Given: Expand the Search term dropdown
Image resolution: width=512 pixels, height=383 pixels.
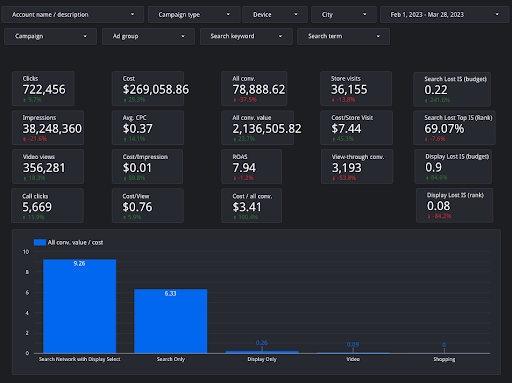Looking at the screenshot, I should click(343, 36).
